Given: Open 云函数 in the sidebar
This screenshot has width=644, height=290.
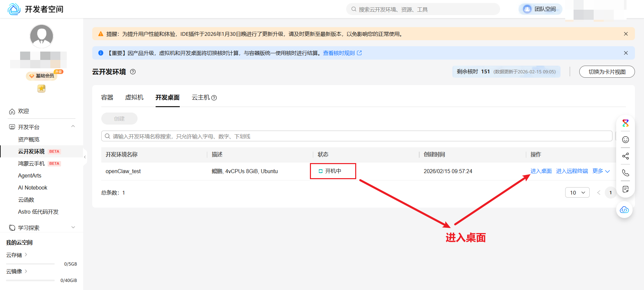Looking at the screenshot, I should (x=26, y=200).
